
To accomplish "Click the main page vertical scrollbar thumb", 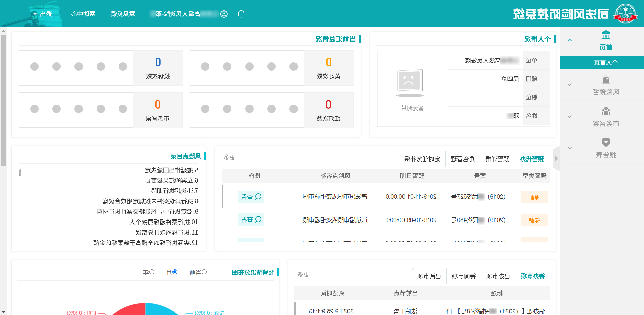I will (3, 100).
